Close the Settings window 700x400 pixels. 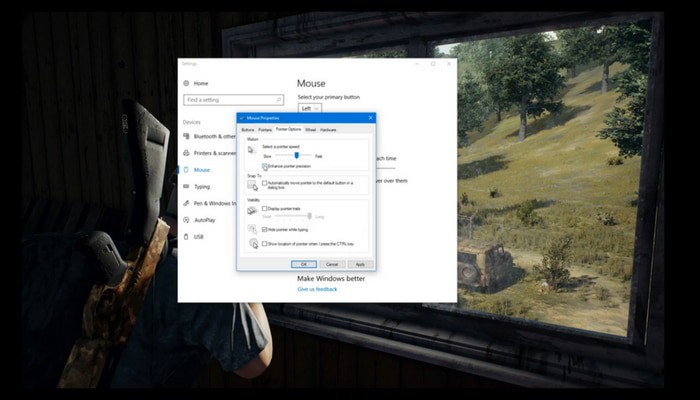449,64
